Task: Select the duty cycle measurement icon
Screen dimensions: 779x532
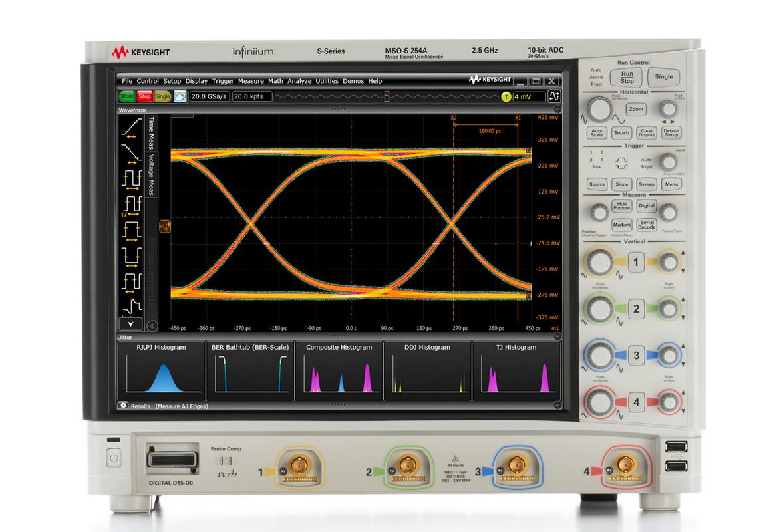Action: pyautogui.click(x=132, y=282)
